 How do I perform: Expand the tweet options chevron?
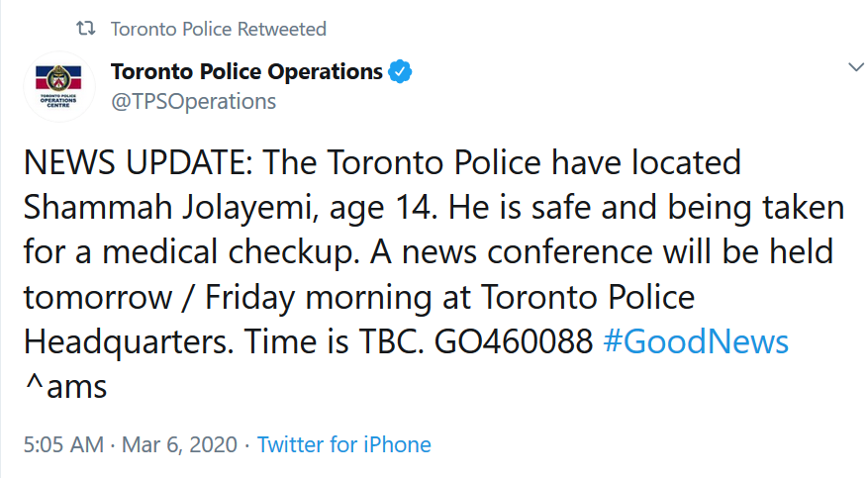pos(856,67)
